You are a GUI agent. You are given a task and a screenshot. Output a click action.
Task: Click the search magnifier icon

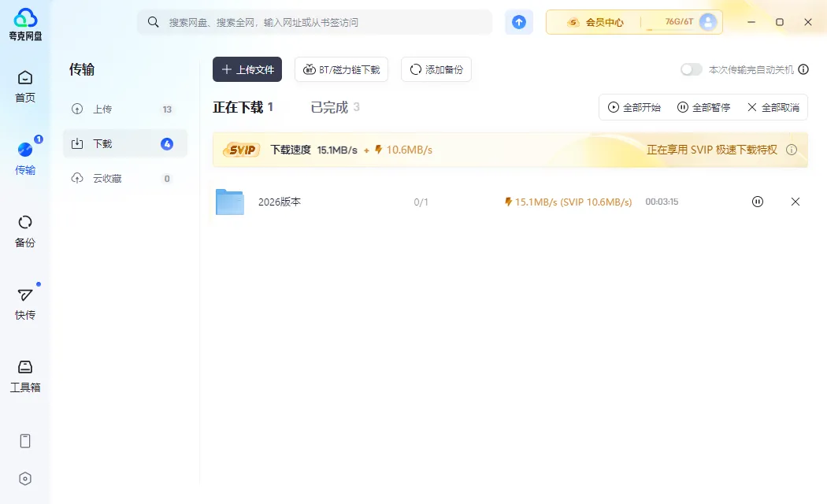point(153,22)
